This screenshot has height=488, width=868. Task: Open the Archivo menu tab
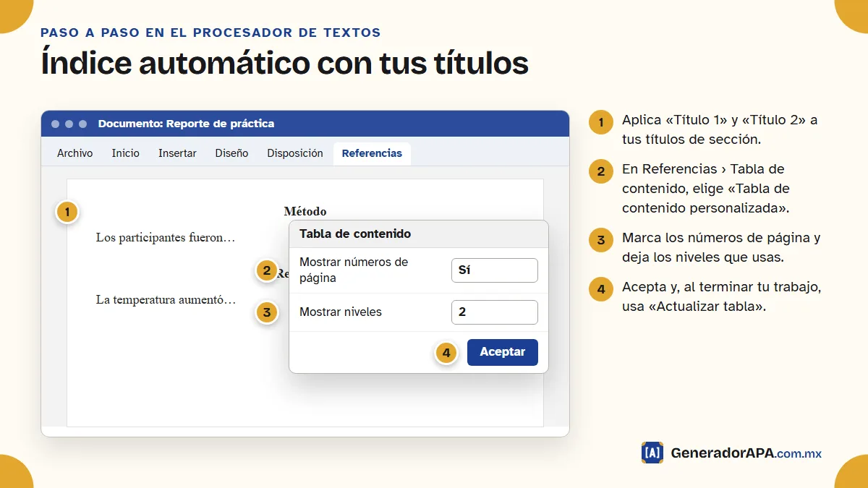(x=75, y=153)
